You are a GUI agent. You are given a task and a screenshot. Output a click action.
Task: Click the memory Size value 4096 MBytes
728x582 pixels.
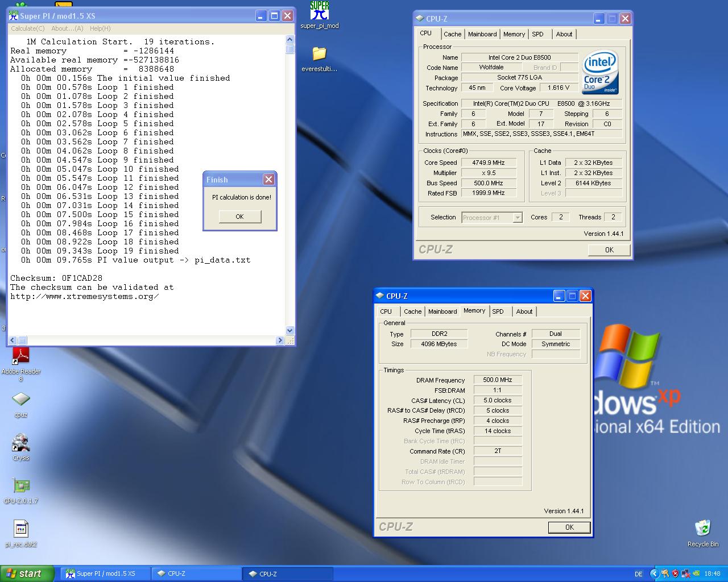(439, 344)
